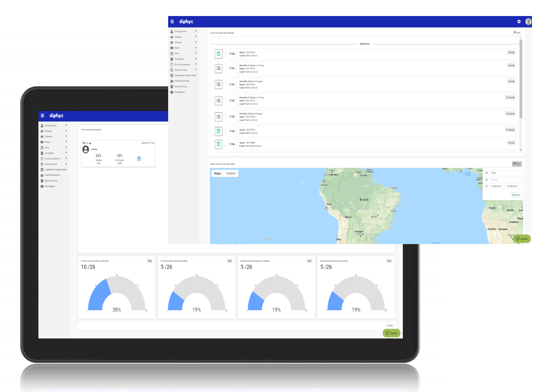Click Brasil on the task map

(x=364, y=200)
